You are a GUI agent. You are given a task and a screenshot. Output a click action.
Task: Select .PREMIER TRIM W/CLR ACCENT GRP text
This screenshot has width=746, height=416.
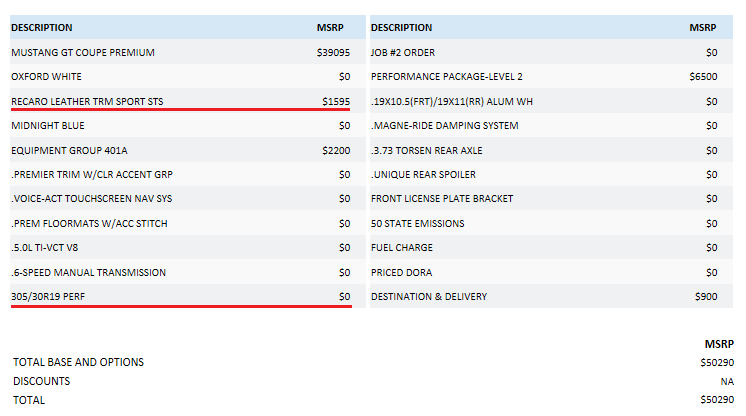coord(92,175)
